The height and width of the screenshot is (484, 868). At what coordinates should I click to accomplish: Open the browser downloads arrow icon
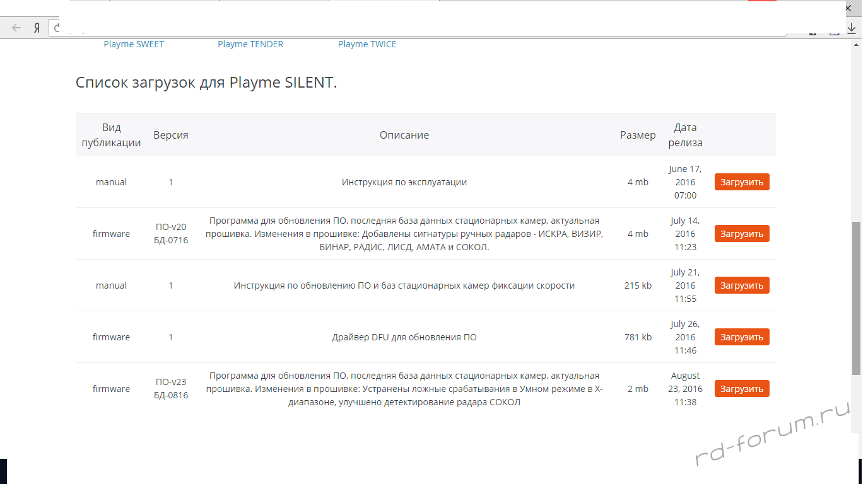point(852,28)
